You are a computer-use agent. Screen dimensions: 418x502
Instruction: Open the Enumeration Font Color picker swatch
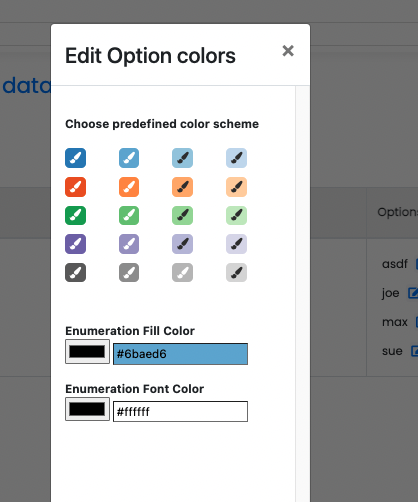(87, 409)
